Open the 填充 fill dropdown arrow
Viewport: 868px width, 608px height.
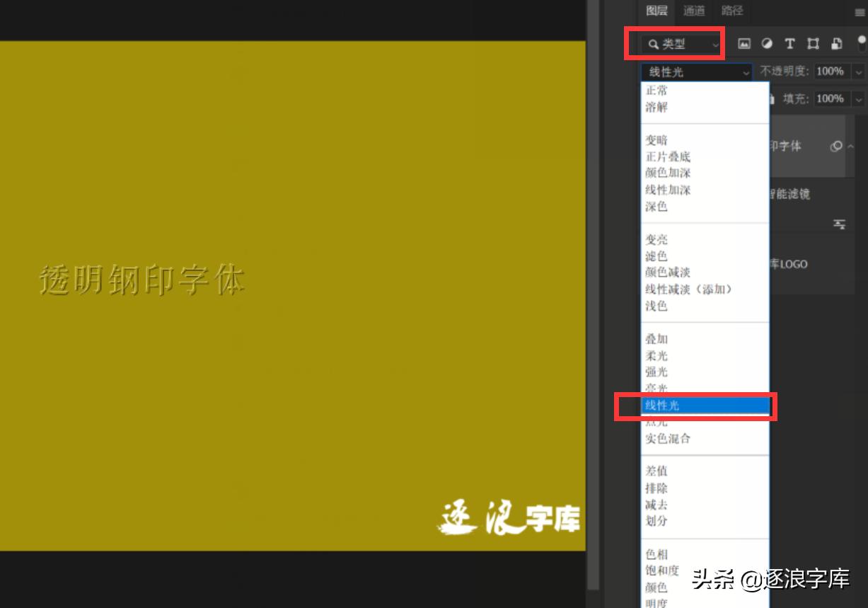858,98
